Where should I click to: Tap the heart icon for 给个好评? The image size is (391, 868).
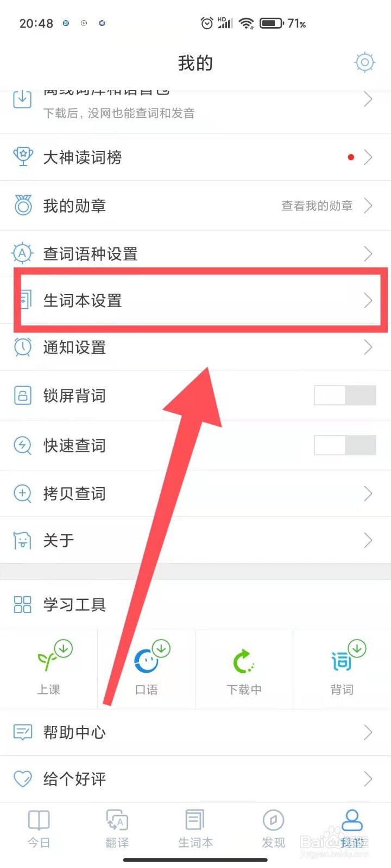click(23, 779)
